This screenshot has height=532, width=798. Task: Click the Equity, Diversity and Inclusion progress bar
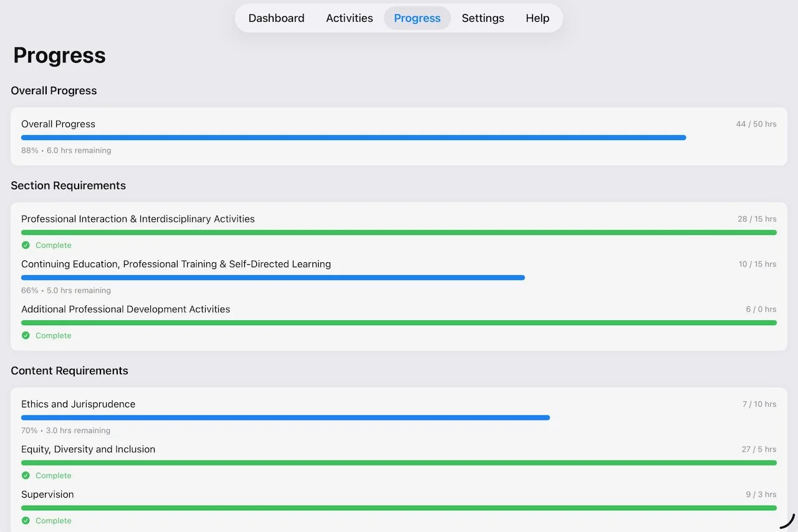(399, 463)
